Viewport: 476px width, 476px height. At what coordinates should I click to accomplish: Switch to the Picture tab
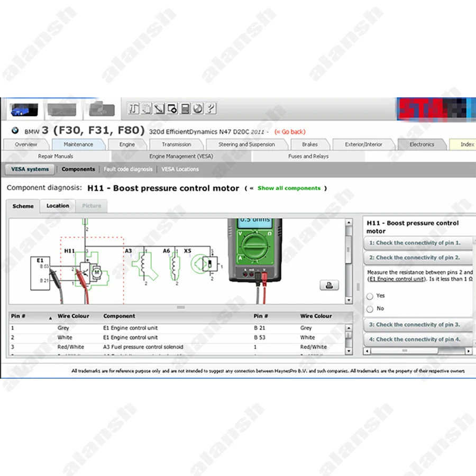91,206
